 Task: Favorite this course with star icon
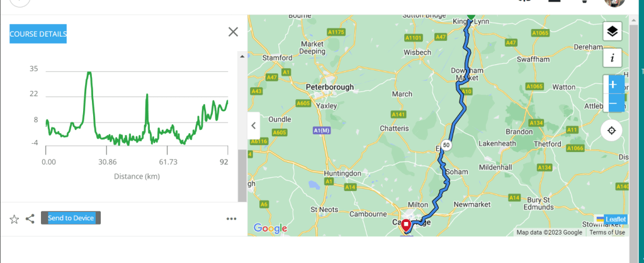click(x=14, y=219)
